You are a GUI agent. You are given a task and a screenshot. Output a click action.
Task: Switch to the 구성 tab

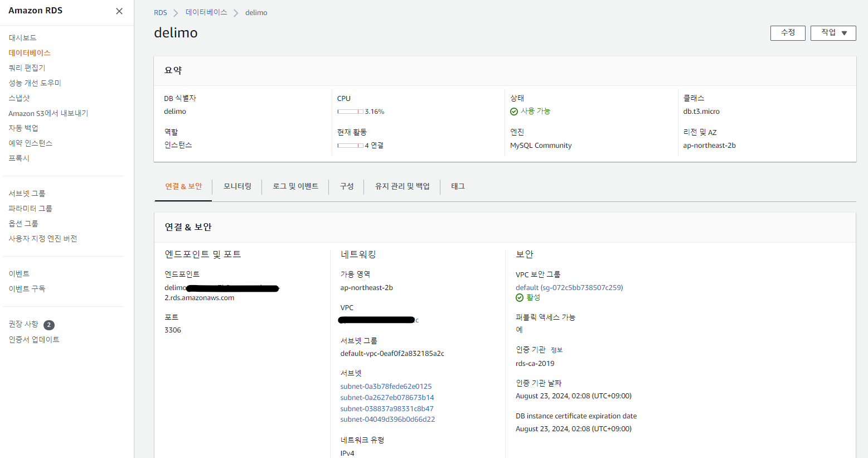347,186
